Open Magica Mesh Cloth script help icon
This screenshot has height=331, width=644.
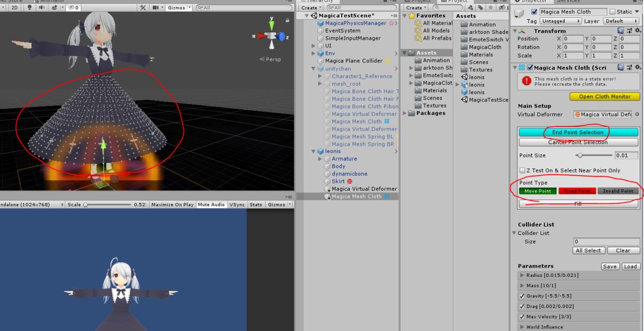pyautogui.click(x=620, y=68)
